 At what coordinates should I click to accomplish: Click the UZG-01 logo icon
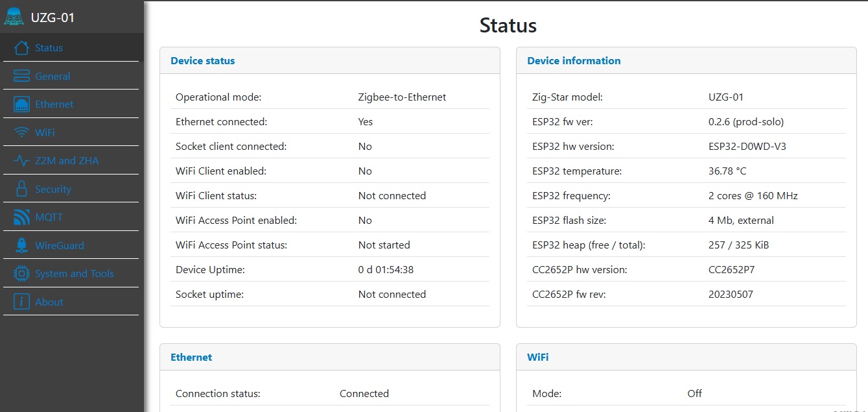click(x=16, y=16)
